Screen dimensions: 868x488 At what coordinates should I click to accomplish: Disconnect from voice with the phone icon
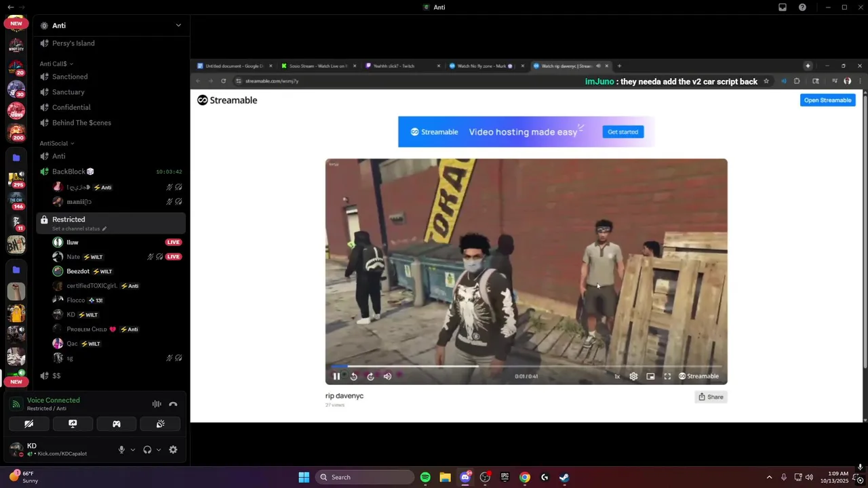point(173,404)
